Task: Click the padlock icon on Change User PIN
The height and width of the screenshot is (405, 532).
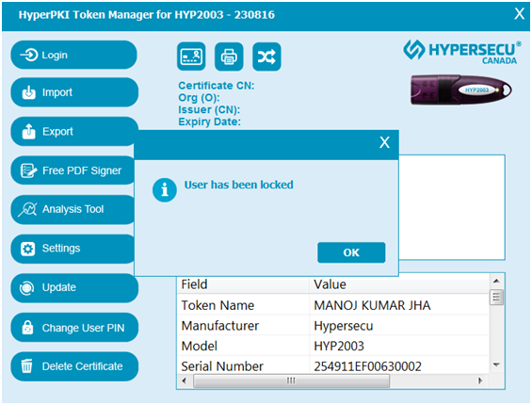Action: click(x=27, y=327)
